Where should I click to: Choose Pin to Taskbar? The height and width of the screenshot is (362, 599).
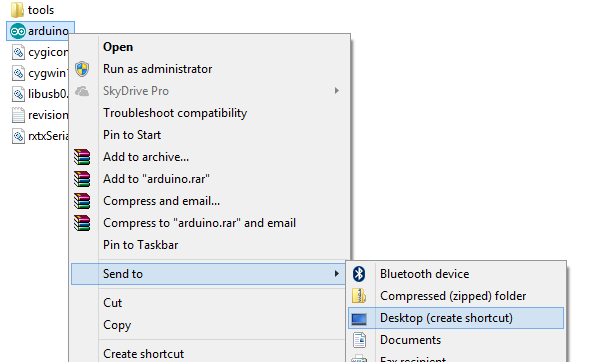[141, 245]
